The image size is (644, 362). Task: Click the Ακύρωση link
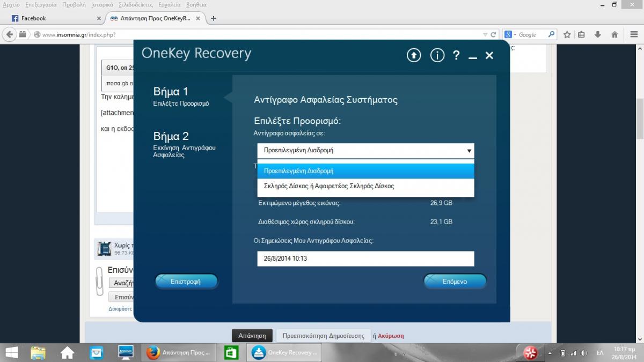(391, 336)
